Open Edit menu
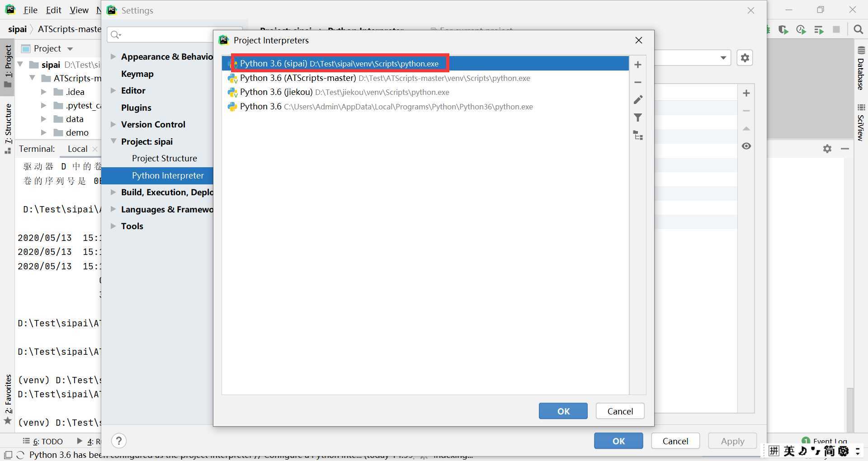Image resolution: width=868 pixels, height=461 pixels. click(53, 10)
